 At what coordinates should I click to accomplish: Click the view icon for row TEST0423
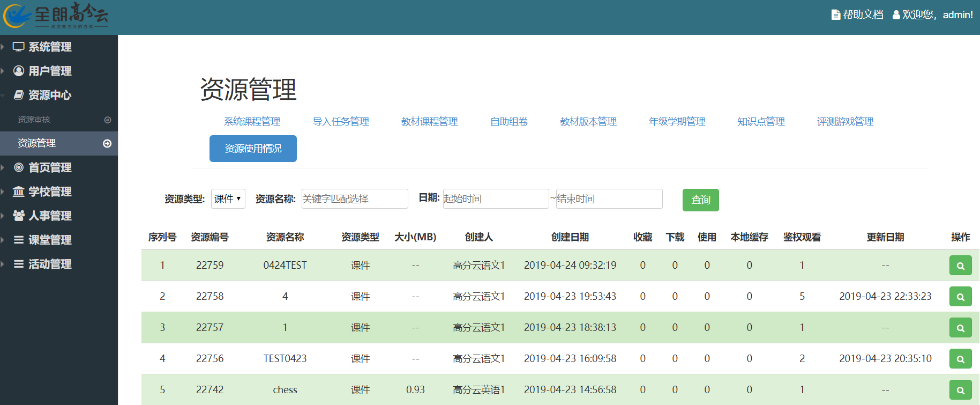point(960,359)
